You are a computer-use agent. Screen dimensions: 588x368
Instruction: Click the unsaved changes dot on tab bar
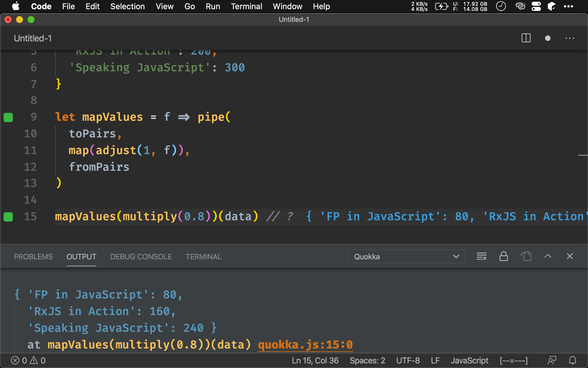548,38
